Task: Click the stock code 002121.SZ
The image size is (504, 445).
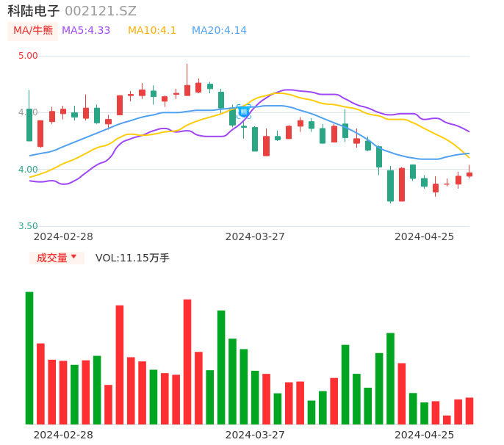Action: point(101,11)
